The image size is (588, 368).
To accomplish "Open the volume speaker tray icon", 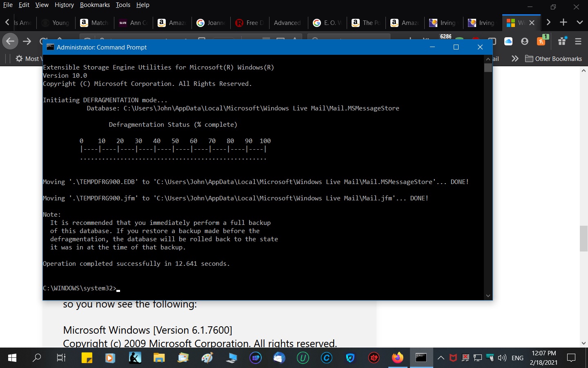I will [x=502, y=358].
